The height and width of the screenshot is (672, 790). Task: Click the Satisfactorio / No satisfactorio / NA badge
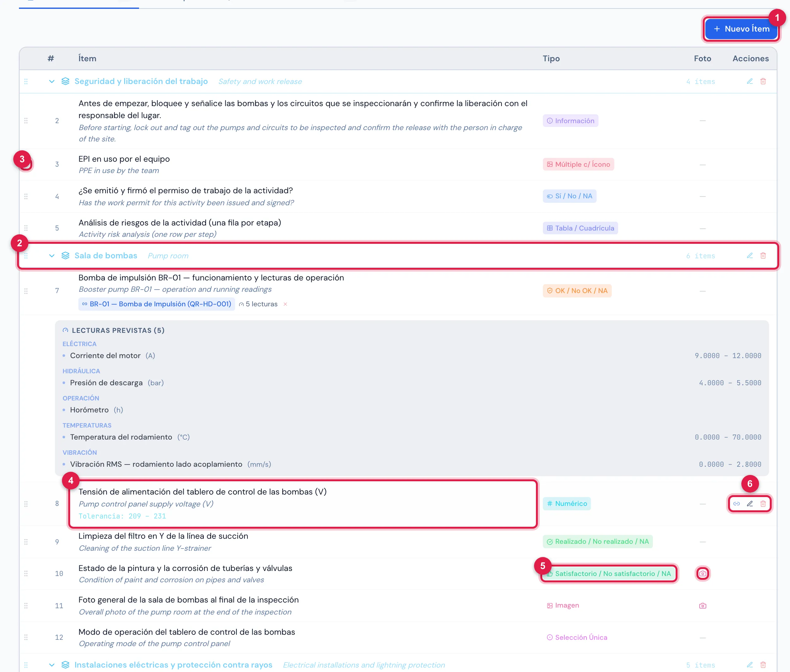click(609, 574)
